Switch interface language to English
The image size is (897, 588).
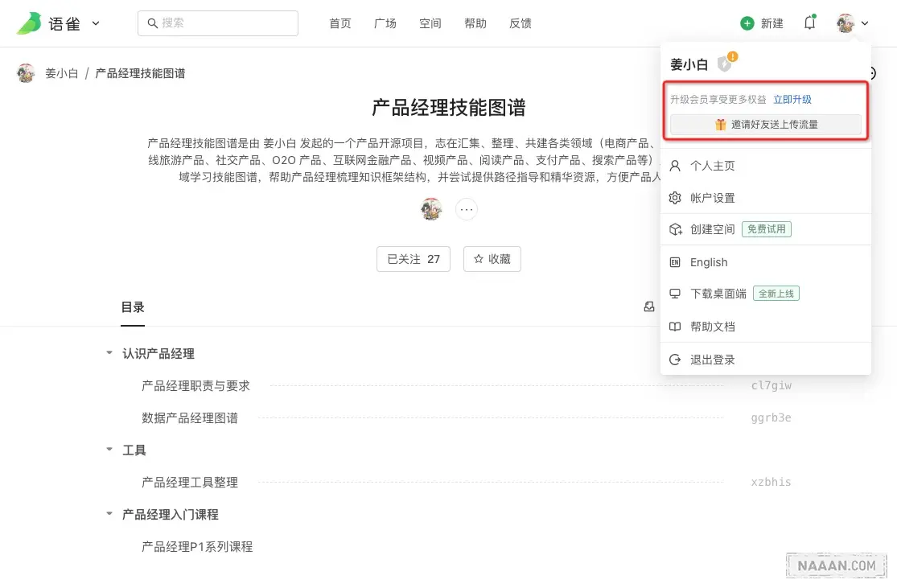click(708, 262)
